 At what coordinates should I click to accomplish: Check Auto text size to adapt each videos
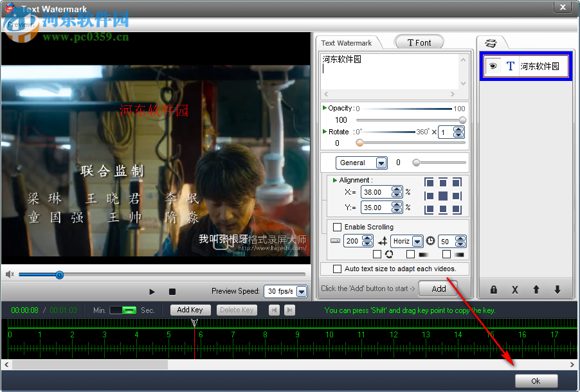(x=337, y=269)
